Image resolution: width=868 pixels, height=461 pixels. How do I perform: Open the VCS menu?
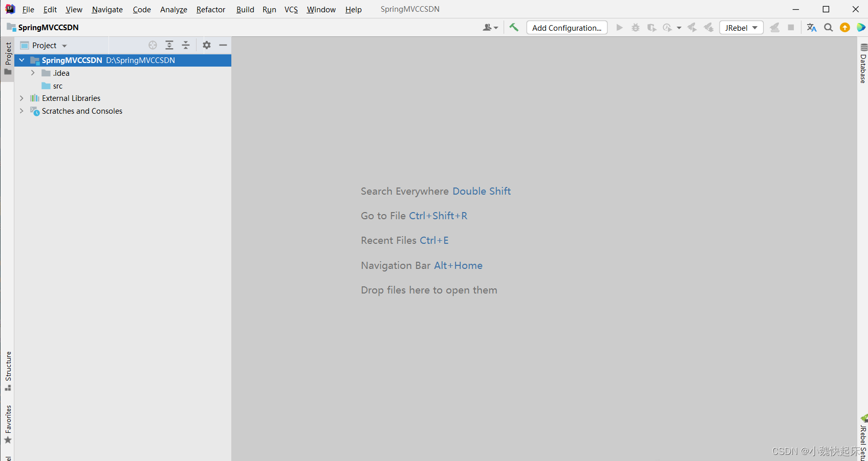pyautogui.click(x=291, y=9)
